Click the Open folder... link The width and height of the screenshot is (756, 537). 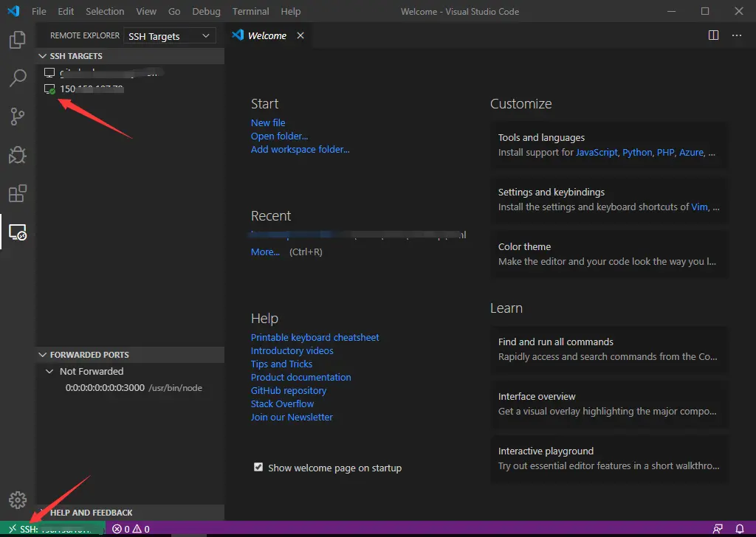point(279,136)
